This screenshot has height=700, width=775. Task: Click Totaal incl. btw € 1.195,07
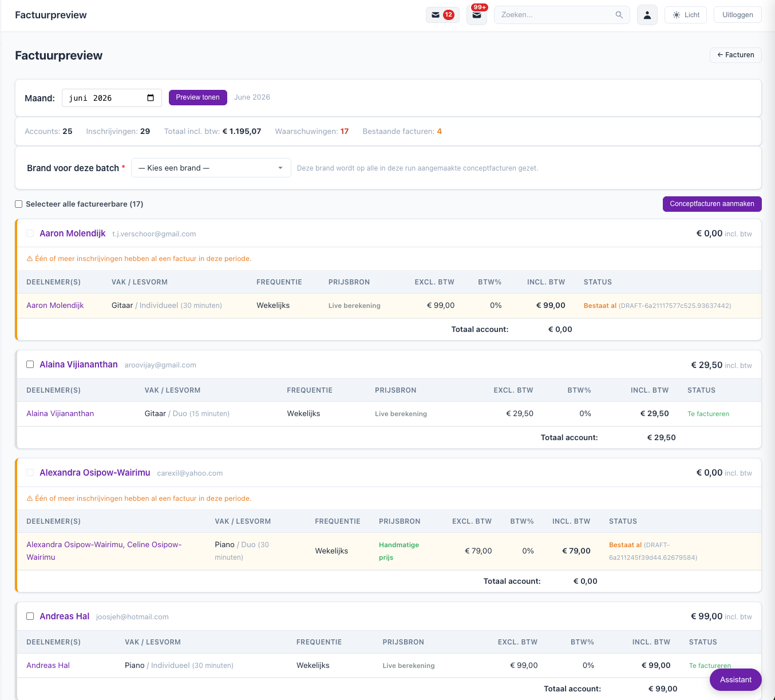pos(212,131)
